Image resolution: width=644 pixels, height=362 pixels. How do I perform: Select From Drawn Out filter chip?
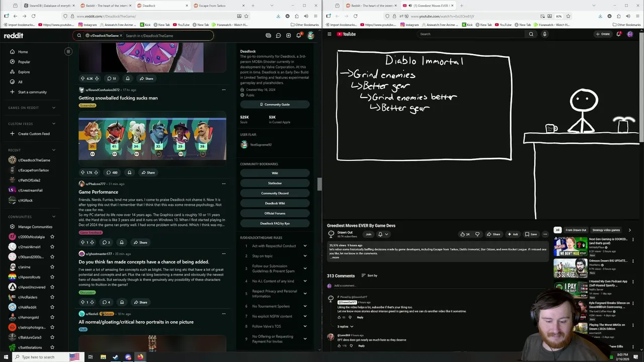coord(576,230)
